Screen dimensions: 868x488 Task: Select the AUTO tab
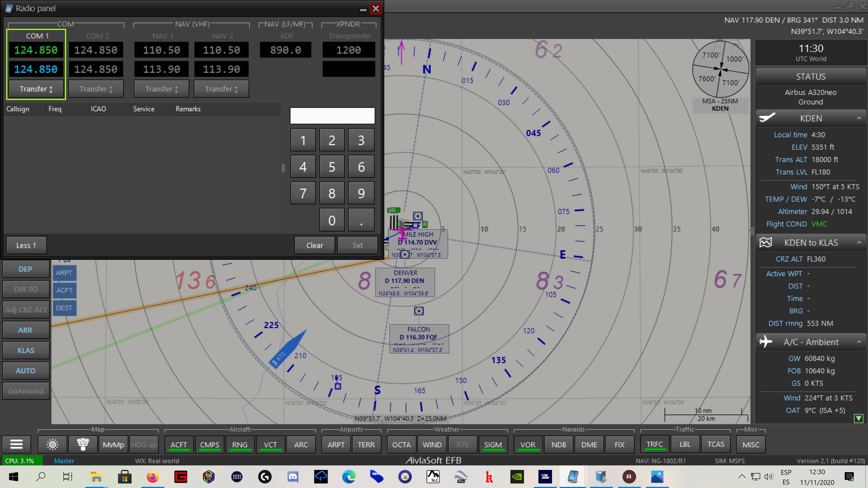[x=26, y=371]
